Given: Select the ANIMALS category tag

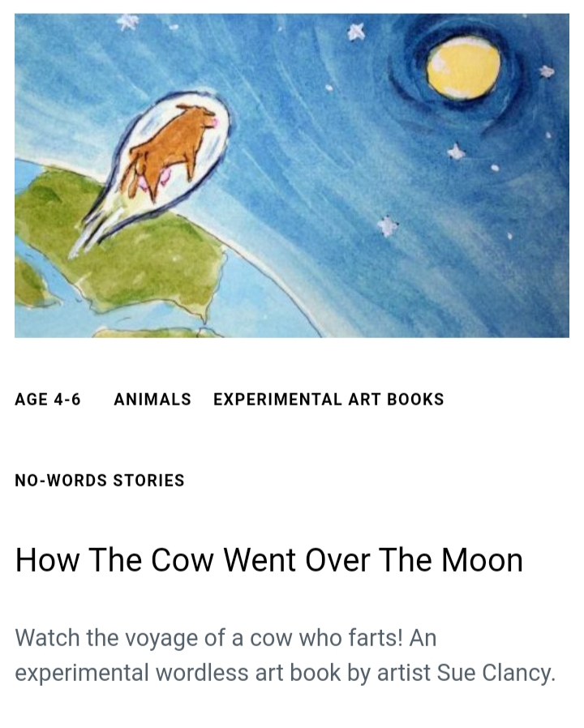Looking at the screenshot, I should point(152,399).
